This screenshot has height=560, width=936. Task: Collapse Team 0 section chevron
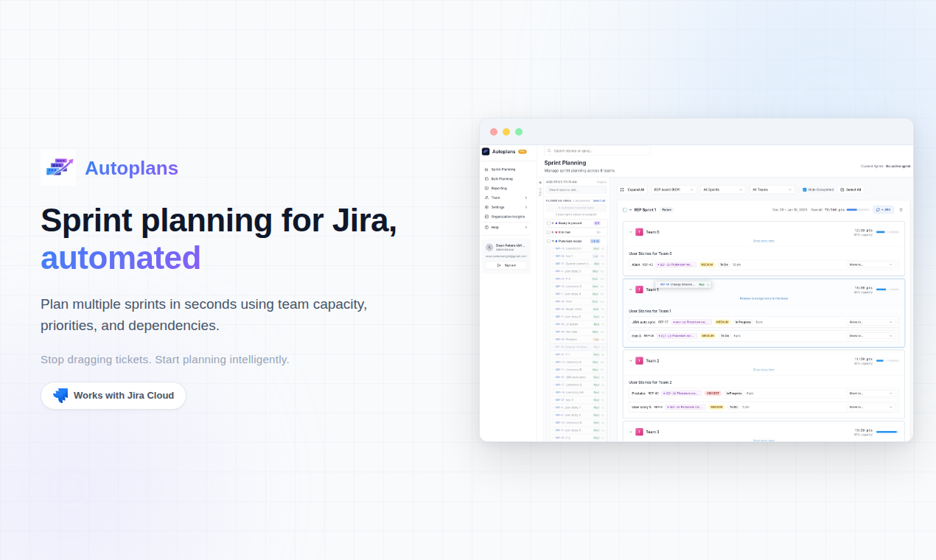630,232
